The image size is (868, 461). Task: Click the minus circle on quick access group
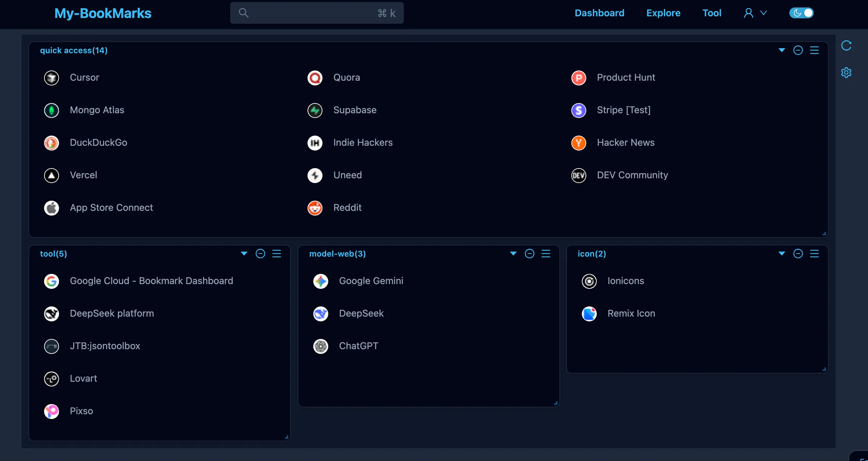(x=798, y=50)
